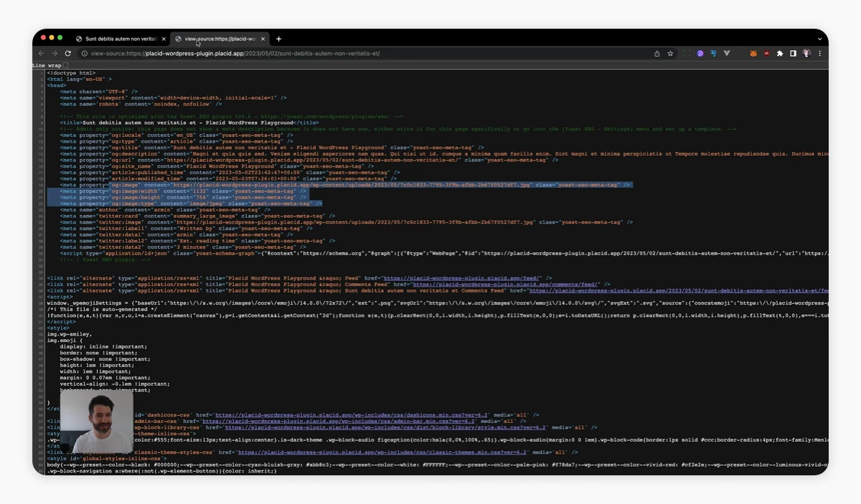The width and height of the screenshot is (861, 504).
Task: Reload the view-source page
Action: coord(68,54)
